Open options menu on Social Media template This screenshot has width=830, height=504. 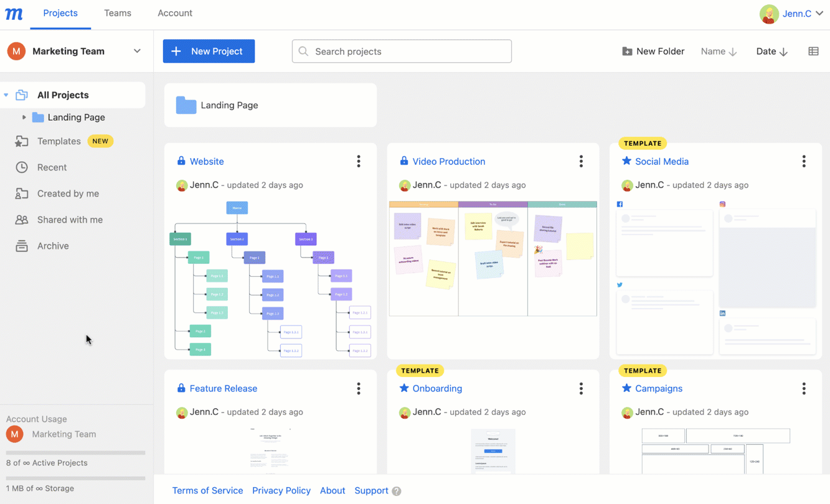point(804,161)
